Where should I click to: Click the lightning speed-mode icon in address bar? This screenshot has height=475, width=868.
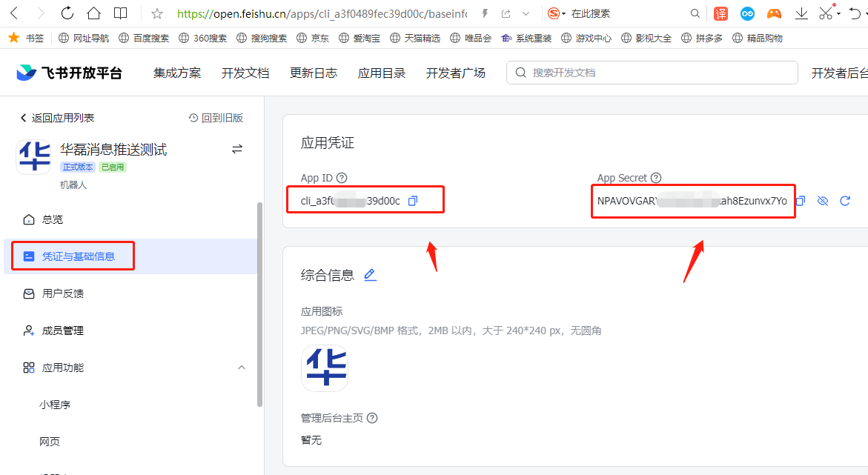coord(485,14)
